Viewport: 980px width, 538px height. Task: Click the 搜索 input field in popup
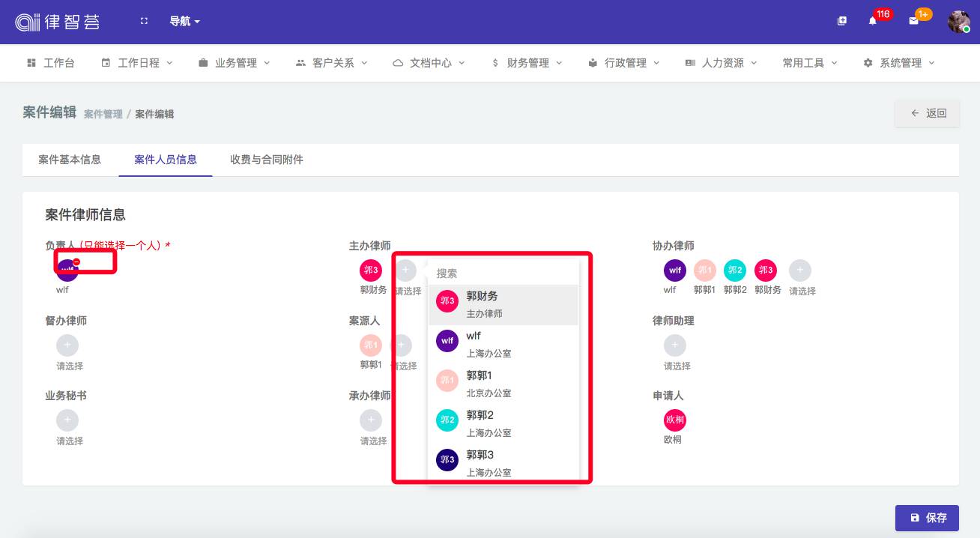click(503, 273)
